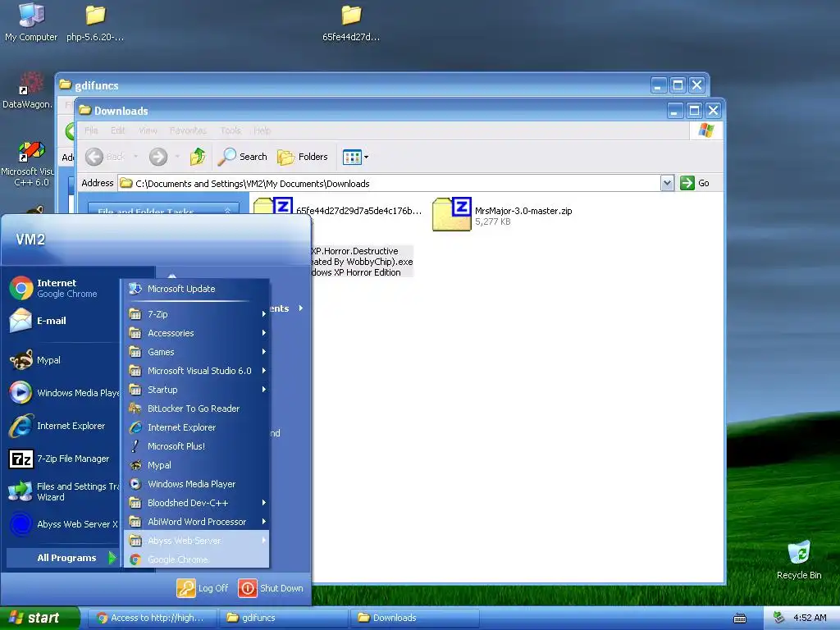This screenshot has width=840, height=630.
Task: Launch Windows Media Player from recent programs list
Action: [x=64, y=393]
